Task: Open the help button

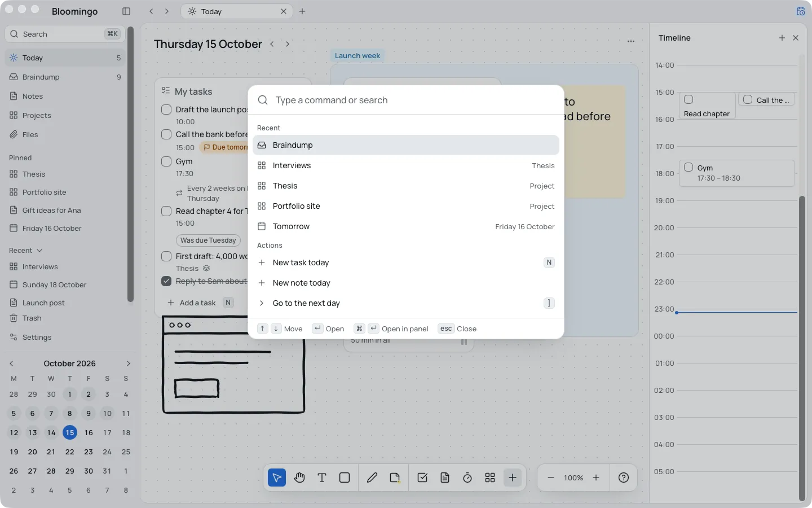Action: (x=624, y=478)
